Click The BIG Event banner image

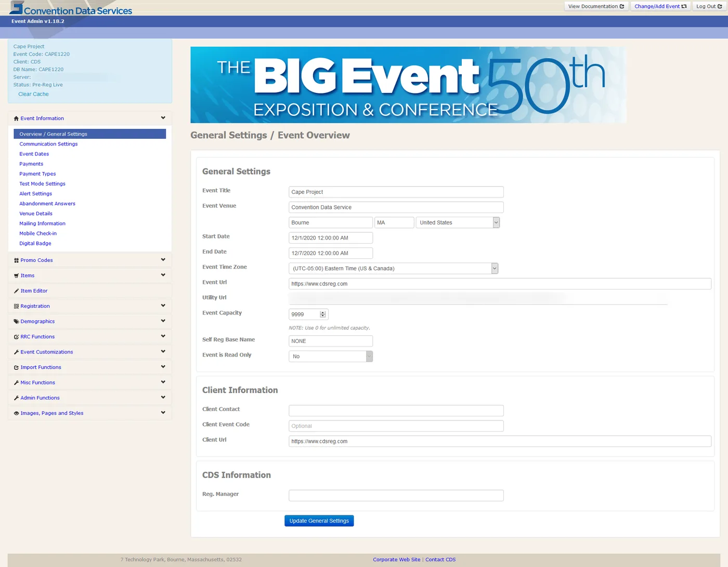[408, 85]
